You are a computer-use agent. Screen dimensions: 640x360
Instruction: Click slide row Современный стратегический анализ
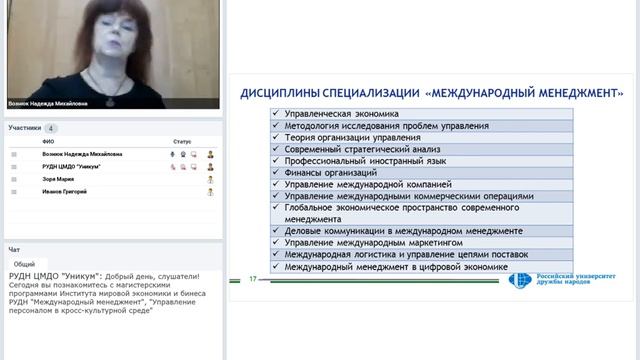click(x=422, y=149)
